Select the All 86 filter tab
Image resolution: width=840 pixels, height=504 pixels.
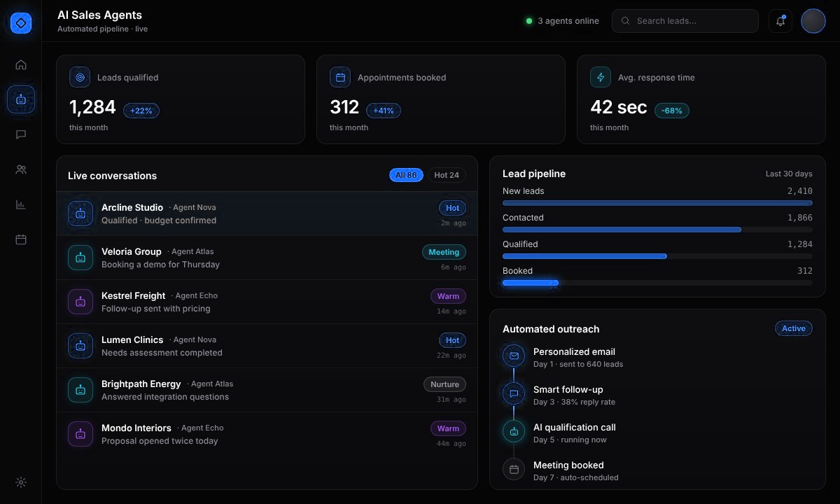point(406,175)
